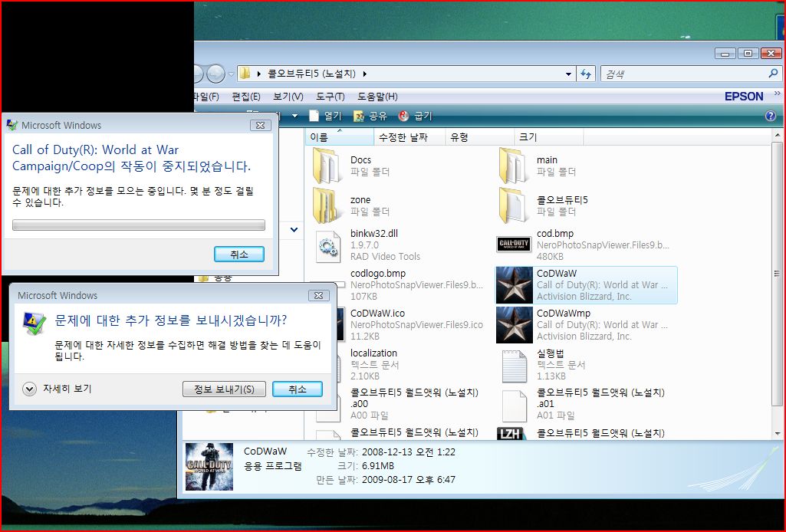Open the 도구(T) menu
This screenshot has height=532, width=786.
pos(330,97)
